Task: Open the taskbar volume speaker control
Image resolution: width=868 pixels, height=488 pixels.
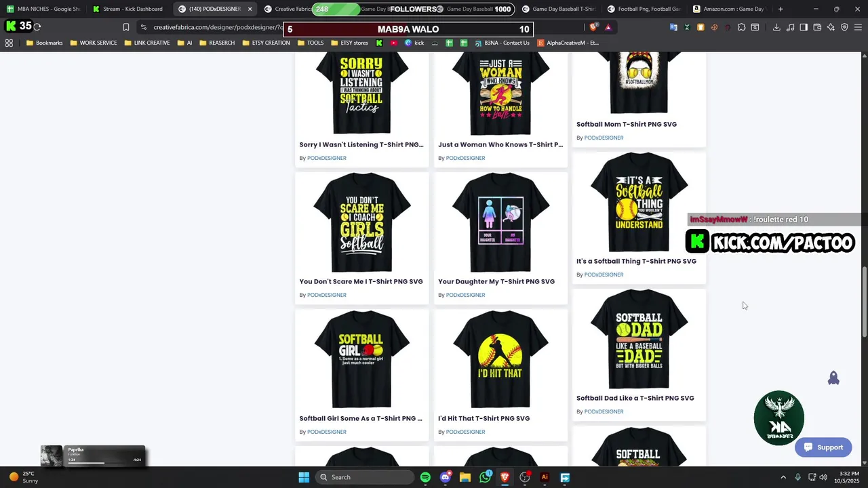Action: coord(823,477)
